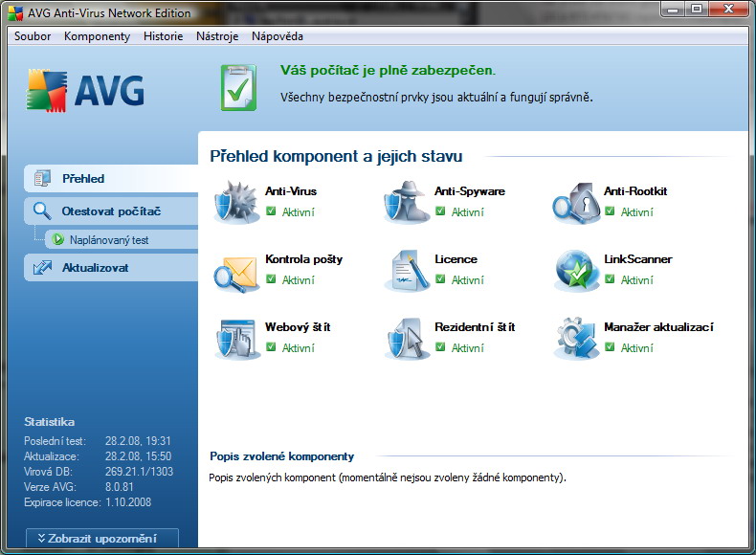Click the AVG logo in the sidebar

point(85,91)
